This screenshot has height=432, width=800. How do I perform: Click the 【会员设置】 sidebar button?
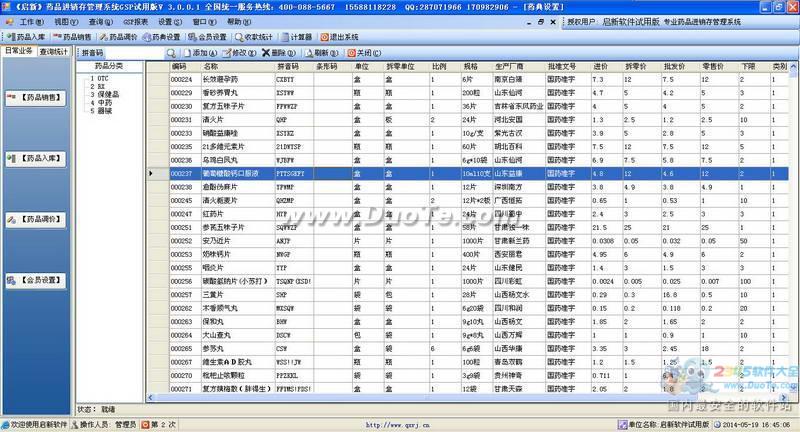click(36, 280)
